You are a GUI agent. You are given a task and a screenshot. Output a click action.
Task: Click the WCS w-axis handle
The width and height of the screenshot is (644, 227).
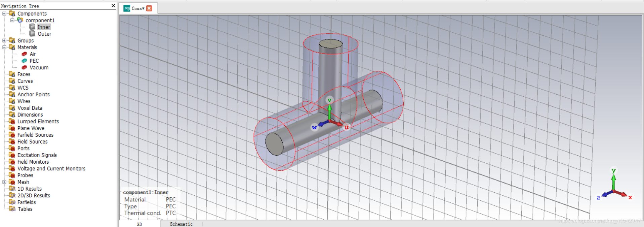pyautogui.click(x=314, y=127)
